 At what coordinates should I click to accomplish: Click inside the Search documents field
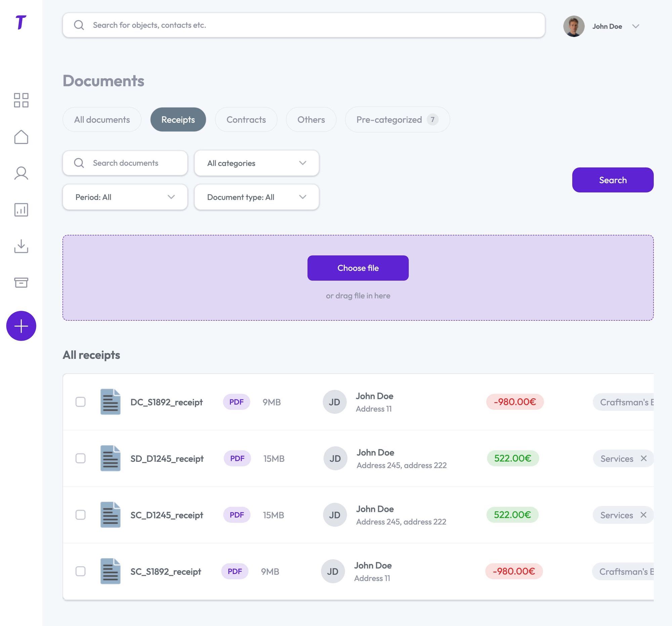[125, 163]
